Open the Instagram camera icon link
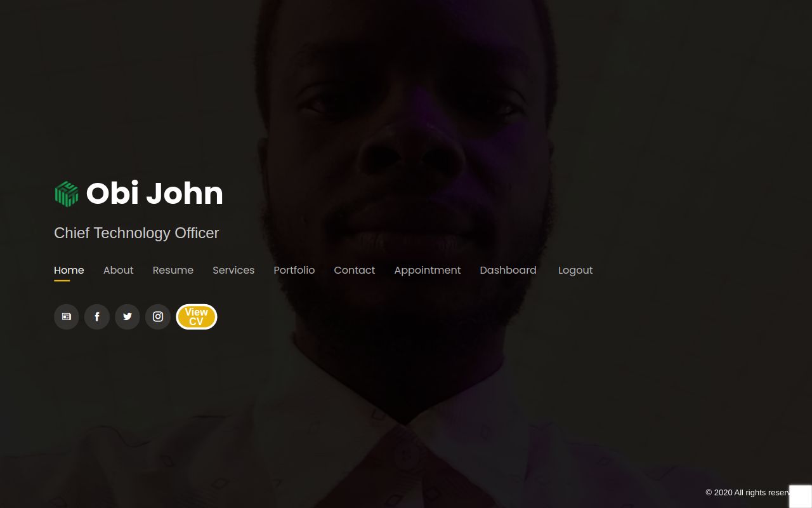This screenshot has width=812, height=508. [158, 317]
